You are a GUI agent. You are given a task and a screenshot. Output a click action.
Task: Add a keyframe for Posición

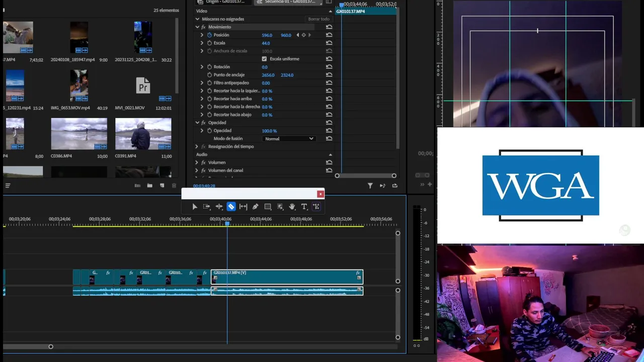point(303,35)
